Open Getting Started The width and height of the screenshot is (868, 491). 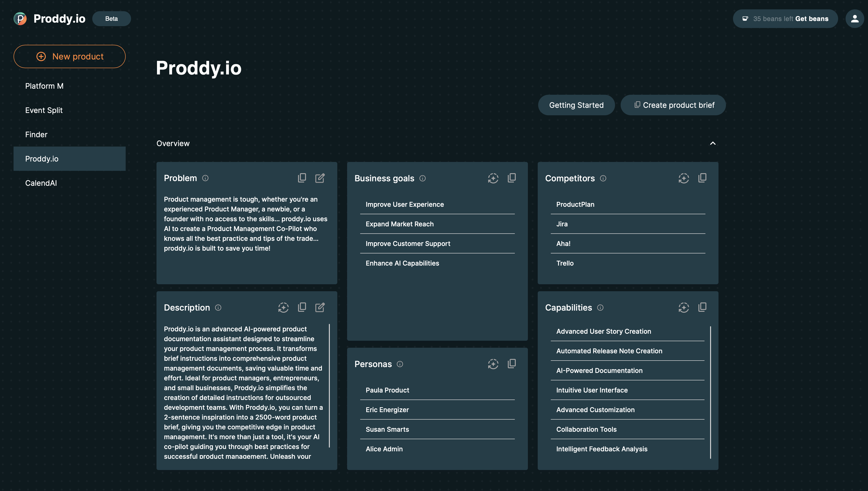(576, 105)
